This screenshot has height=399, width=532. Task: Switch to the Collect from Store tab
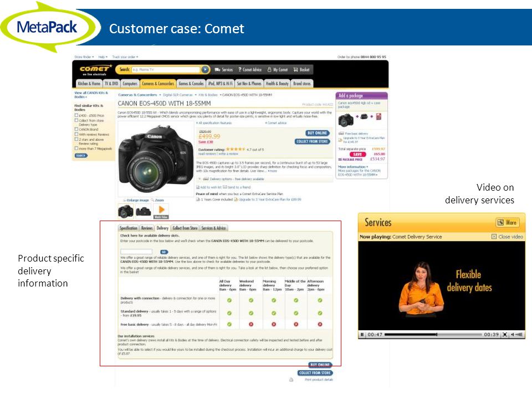point(185,228)
